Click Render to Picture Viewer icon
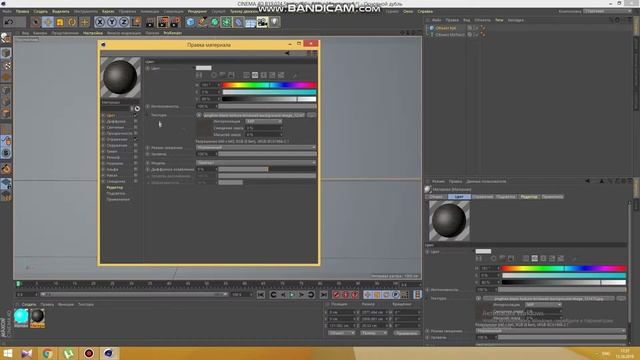This screenshot has height=360, width=640. point(163,22)
